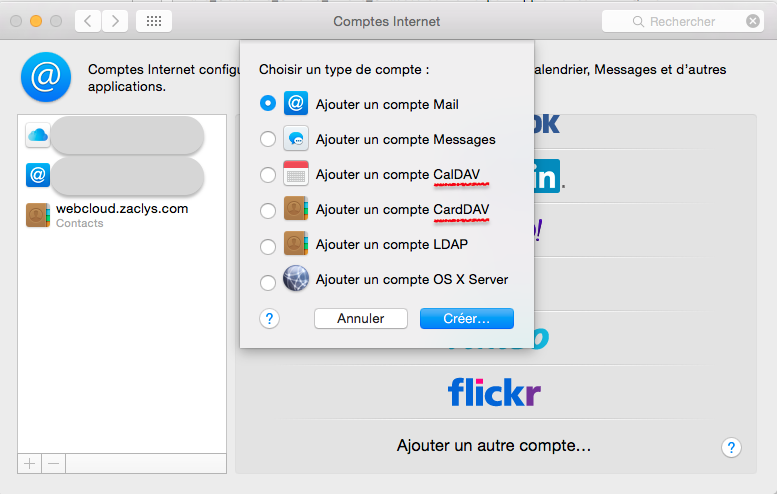Screen dimensions: 777x494
Task: Click the iCloud account icon in sidebar
Action: point(38,135)
